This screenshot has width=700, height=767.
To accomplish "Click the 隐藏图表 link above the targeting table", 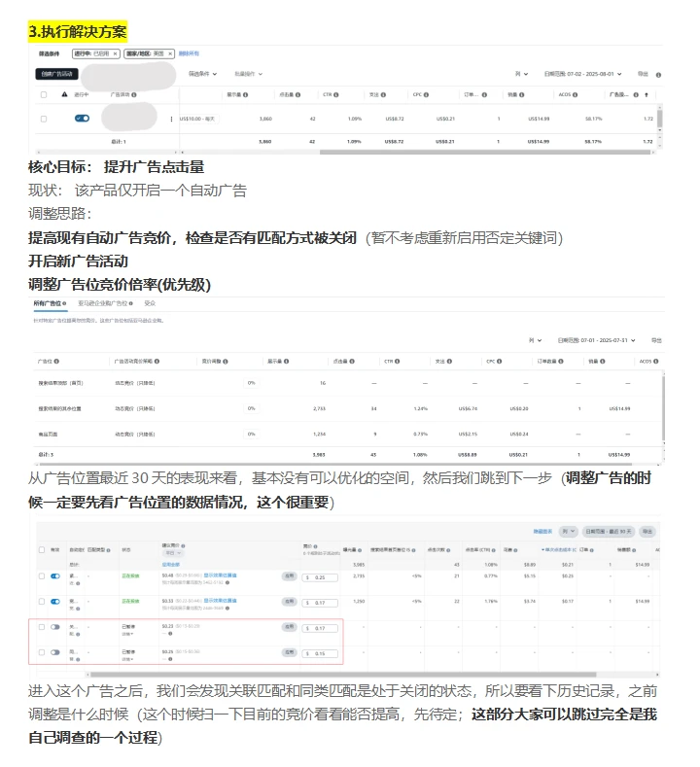I will [542, 532].
